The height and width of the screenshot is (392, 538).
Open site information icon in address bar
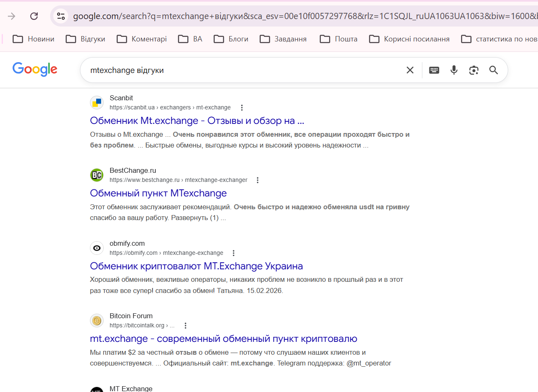tap(61, 16)
